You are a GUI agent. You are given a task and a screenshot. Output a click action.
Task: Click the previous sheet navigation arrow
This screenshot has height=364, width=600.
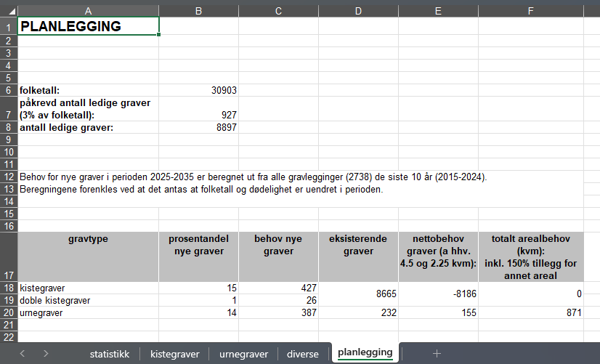click(x=23, y=353)
